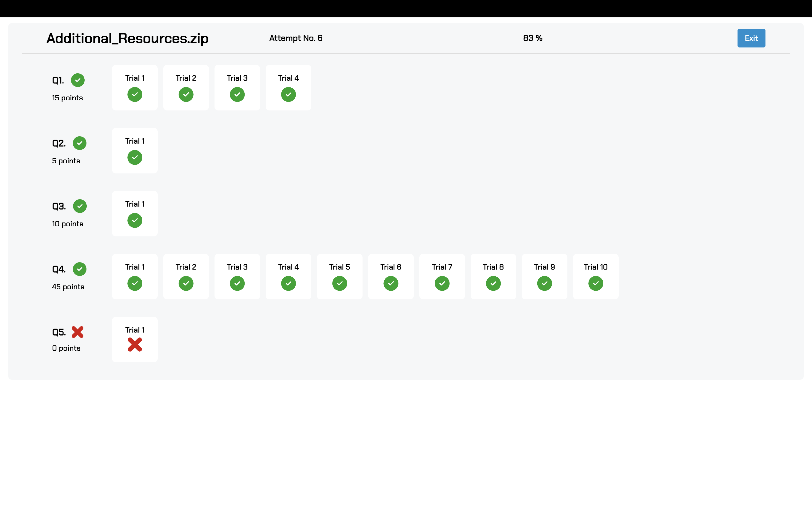Screen dimensions: 812x525
Task: Select the Q2 Trial 1 check mark
Action: click(135, 157)
